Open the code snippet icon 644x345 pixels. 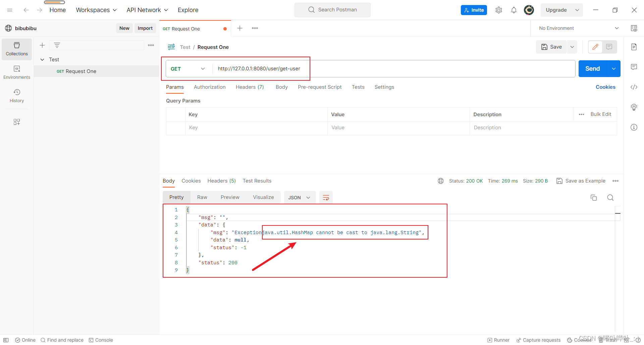pyautogui.click(x=634, y=87)
